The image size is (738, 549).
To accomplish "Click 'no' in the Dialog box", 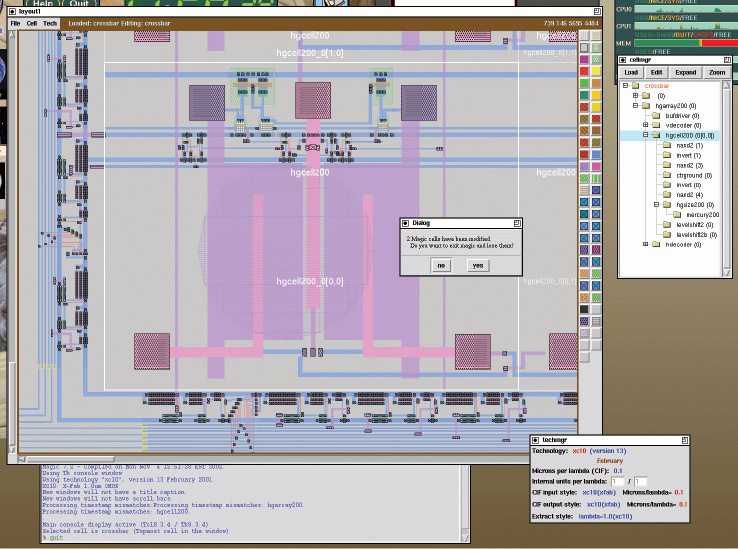I will pyautogui.click(x=441, y=265).
